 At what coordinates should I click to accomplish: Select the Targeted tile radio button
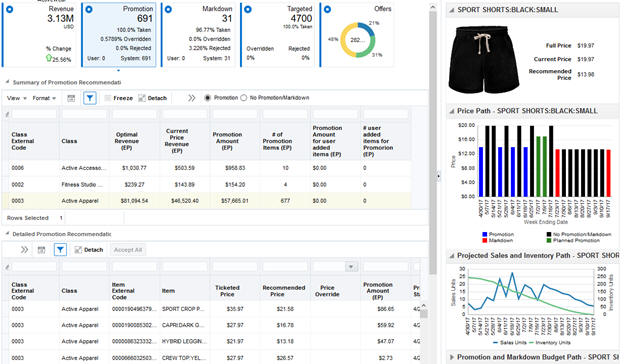[x=248, y=9]
